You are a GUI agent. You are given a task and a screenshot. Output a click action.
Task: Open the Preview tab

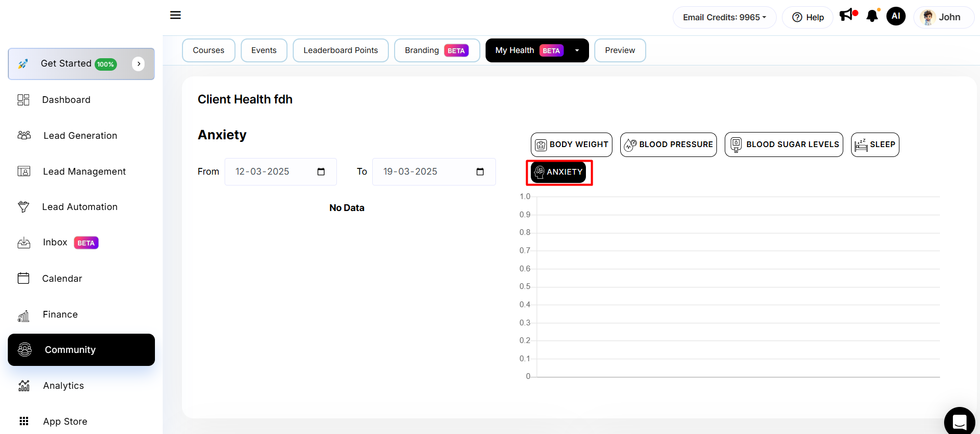pos(620,50)
